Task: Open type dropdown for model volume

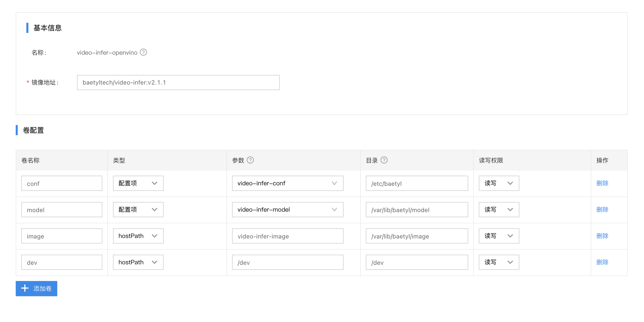Action: point(138,210)
